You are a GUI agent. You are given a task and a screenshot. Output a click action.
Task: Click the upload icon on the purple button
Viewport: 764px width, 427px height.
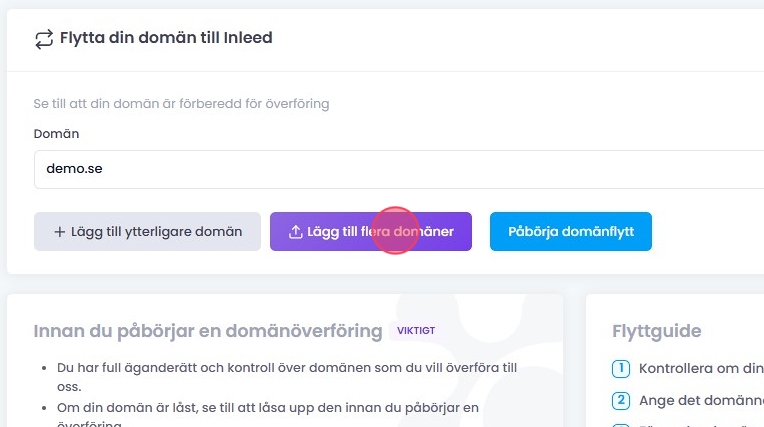pyautogui.click(x=295, y=231)
